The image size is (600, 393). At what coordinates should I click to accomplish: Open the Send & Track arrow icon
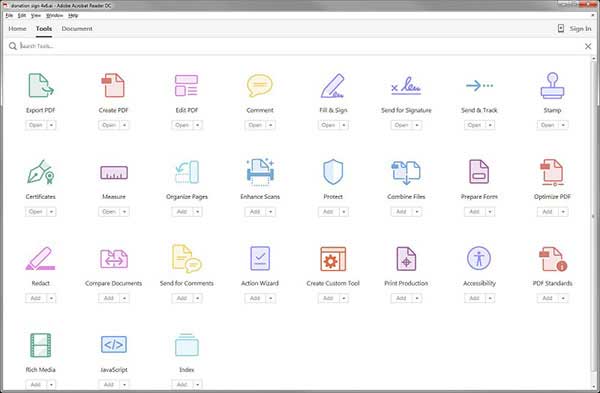(479, 85)
